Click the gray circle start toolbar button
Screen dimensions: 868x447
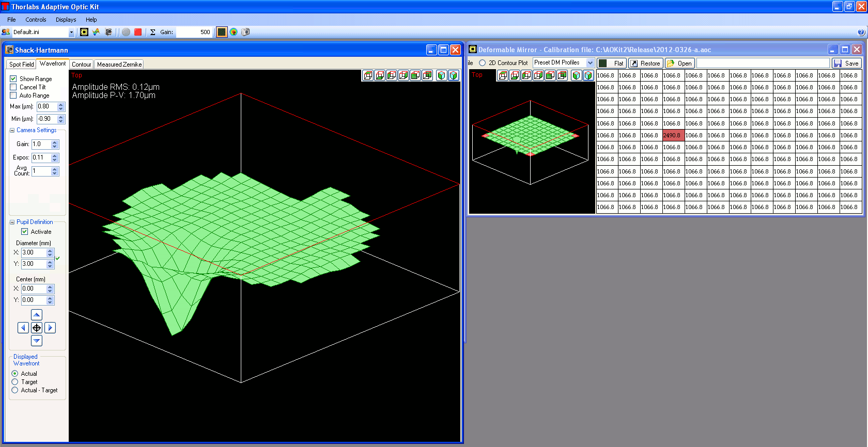click(126, 32)
